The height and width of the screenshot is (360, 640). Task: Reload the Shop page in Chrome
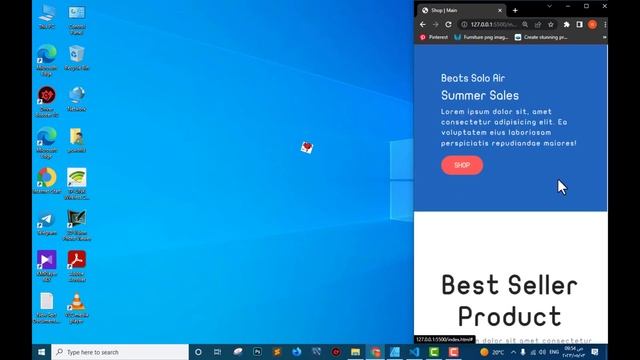448,24
